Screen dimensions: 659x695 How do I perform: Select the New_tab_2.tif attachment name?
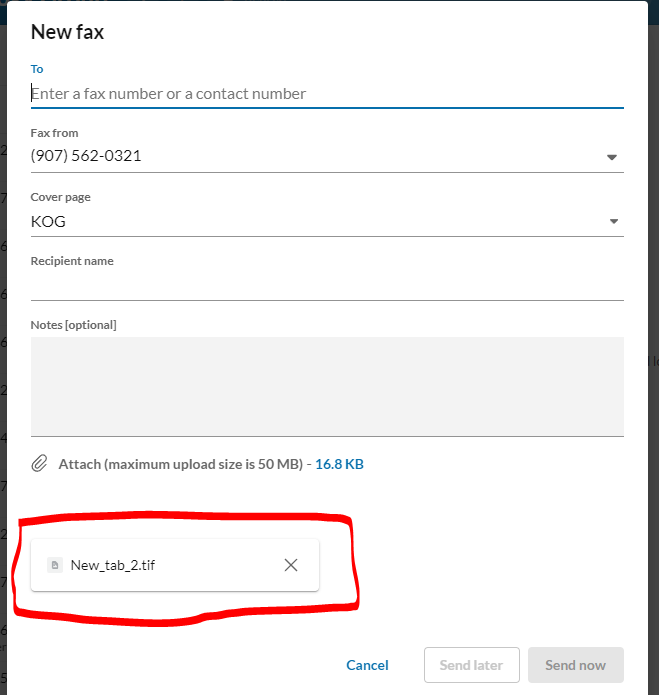click(x=113, y=565)
